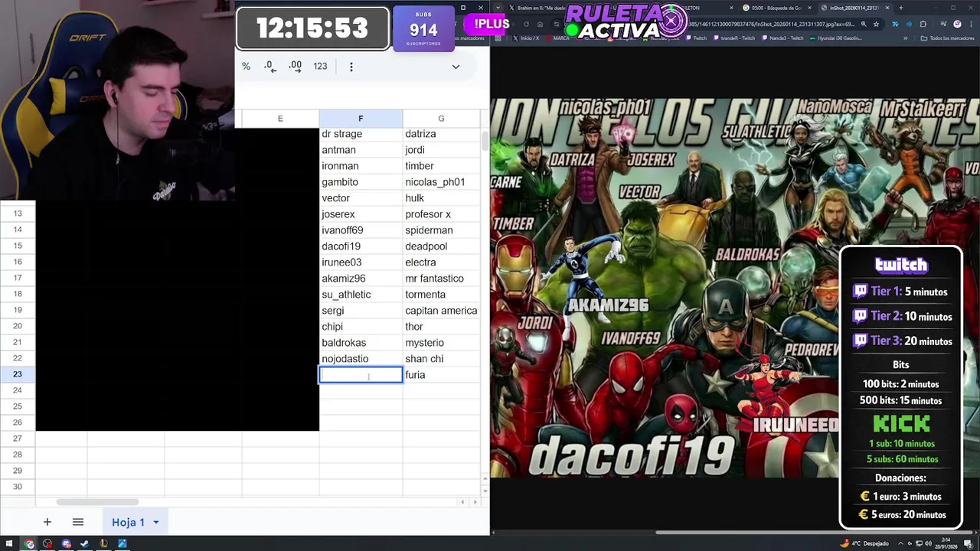This screenshot has height=551, width=980.
Task: Bookmark the page with star icon
Action: click(x=876, y=24)
